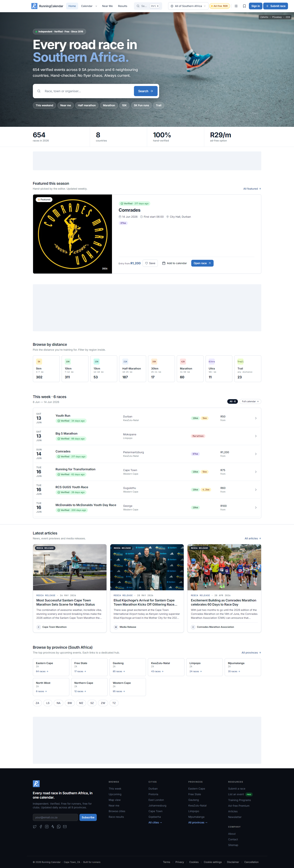Open the footer Twitter icon
The width and height of the screenshot is (294, 868).
[x=35, y=827]
